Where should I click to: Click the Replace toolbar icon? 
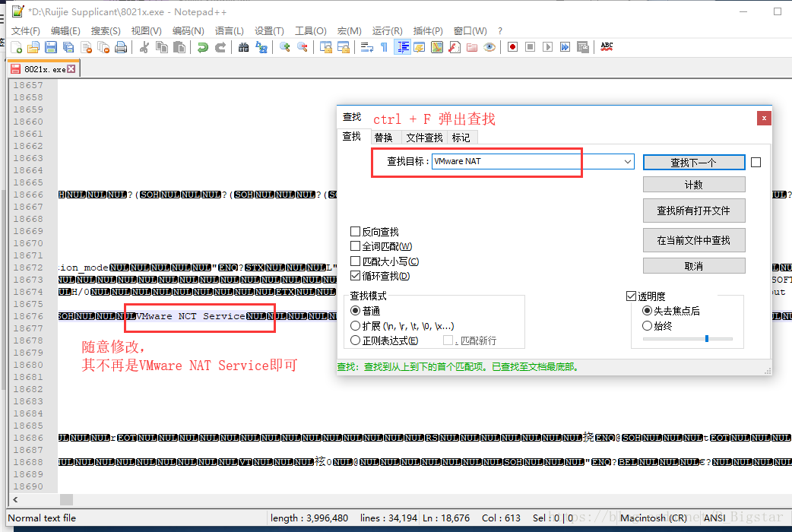click(x=261, y=47)
